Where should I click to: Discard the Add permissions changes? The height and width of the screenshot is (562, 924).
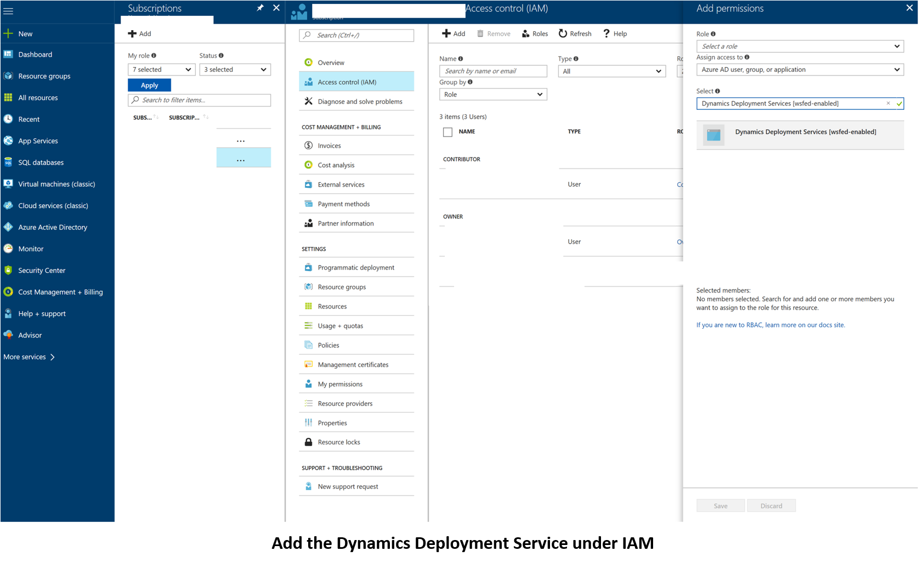(x=771, y=505)
